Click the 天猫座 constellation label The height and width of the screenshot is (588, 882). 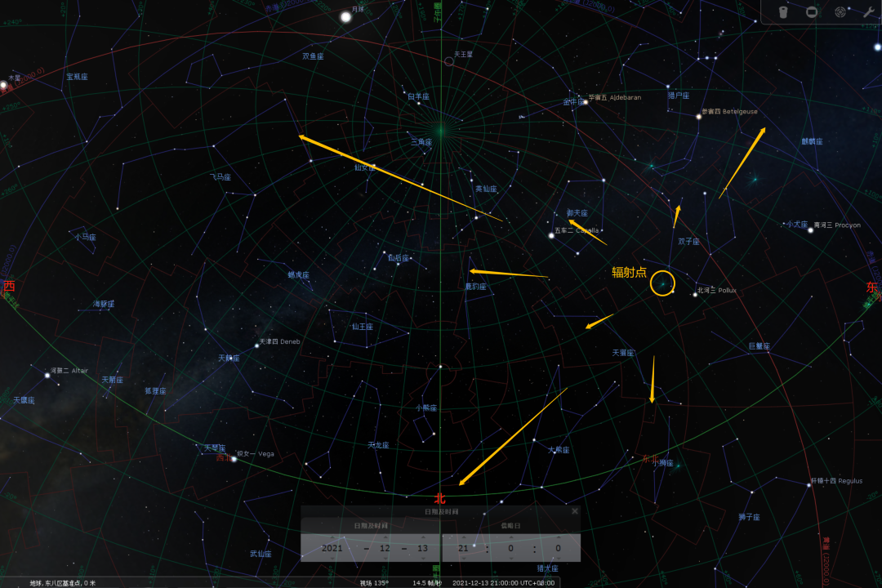(x=622, y=353)
